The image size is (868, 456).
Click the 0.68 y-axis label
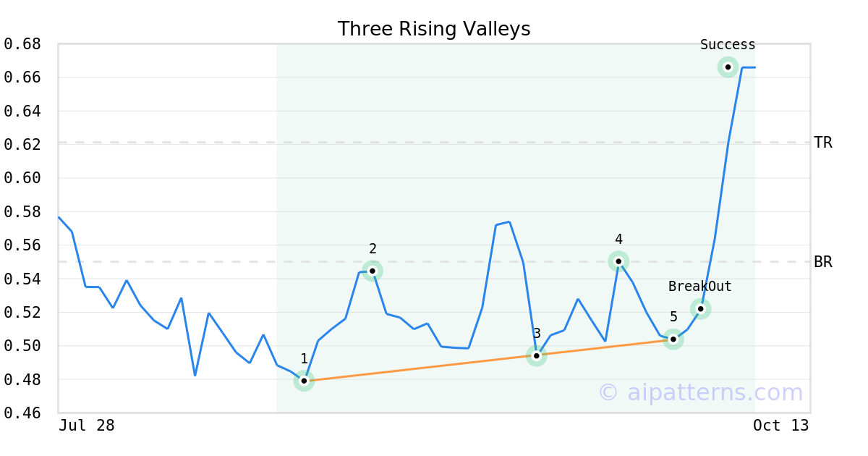coord(22,44)
